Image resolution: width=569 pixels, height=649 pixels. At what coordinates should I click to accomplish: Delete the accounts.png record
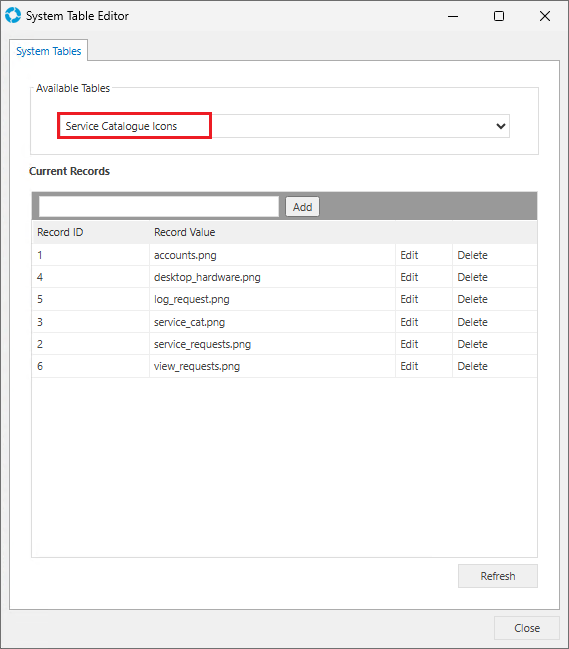[x=473, y=255]
